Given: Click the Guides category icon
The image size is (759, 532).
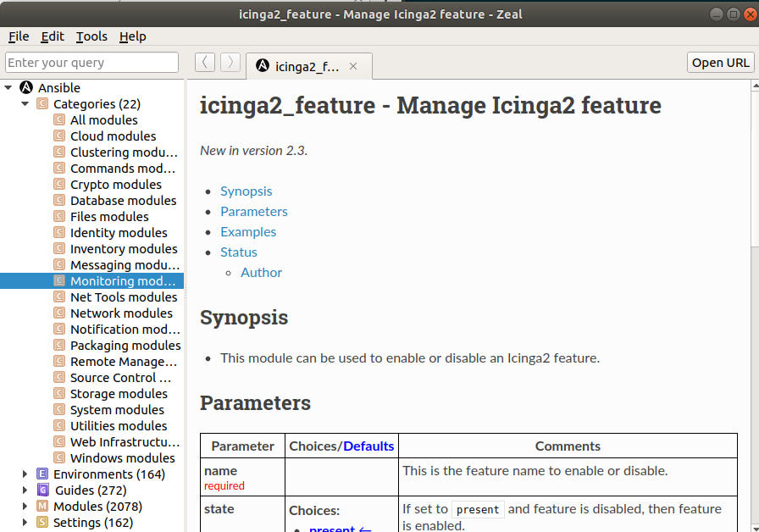Looking at the screenshot, I should pos(42,490).
